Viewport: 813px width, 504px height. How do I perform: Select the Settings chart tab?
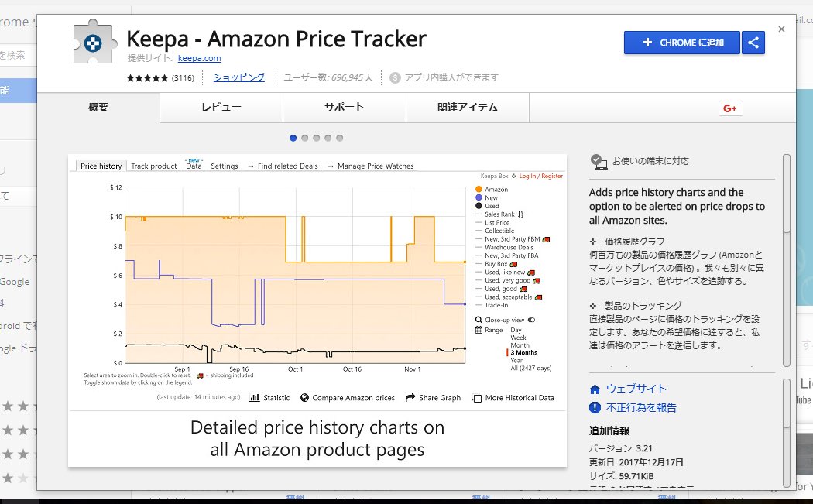coord(224,166)
